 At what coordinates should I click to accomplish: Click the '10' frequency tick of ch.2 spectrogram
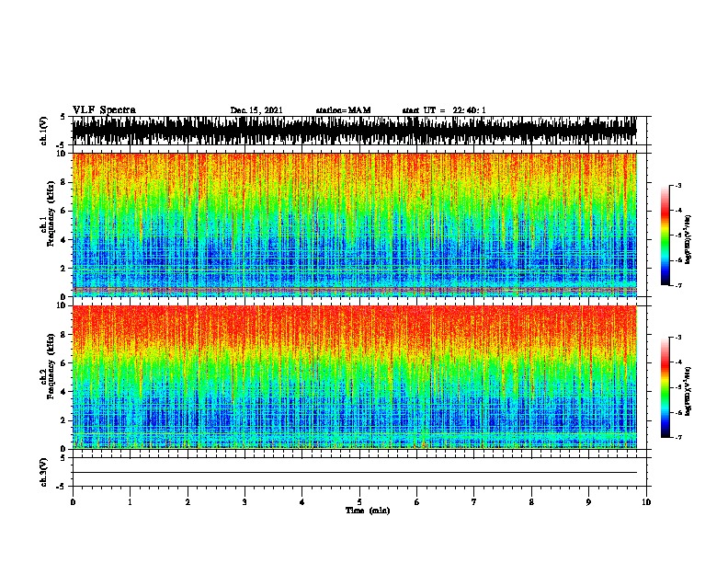pyautogui.click(x=62, y=305)
